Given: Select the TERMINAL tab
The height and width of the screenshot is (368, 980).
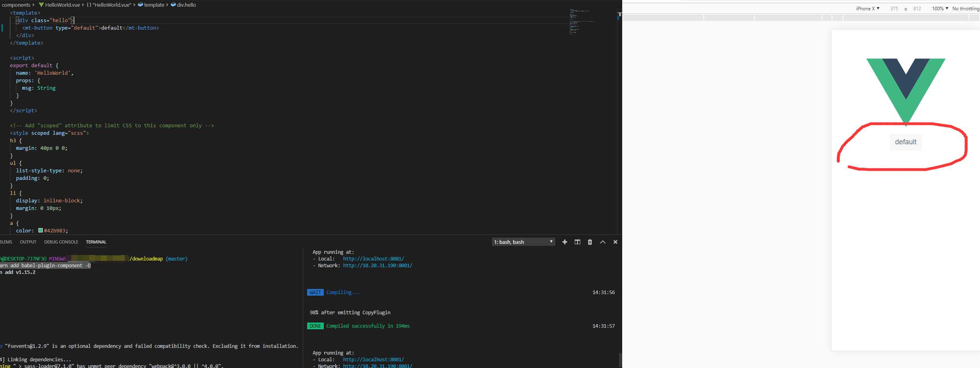Looking at the screenshot, I should [x=96, y=242].
